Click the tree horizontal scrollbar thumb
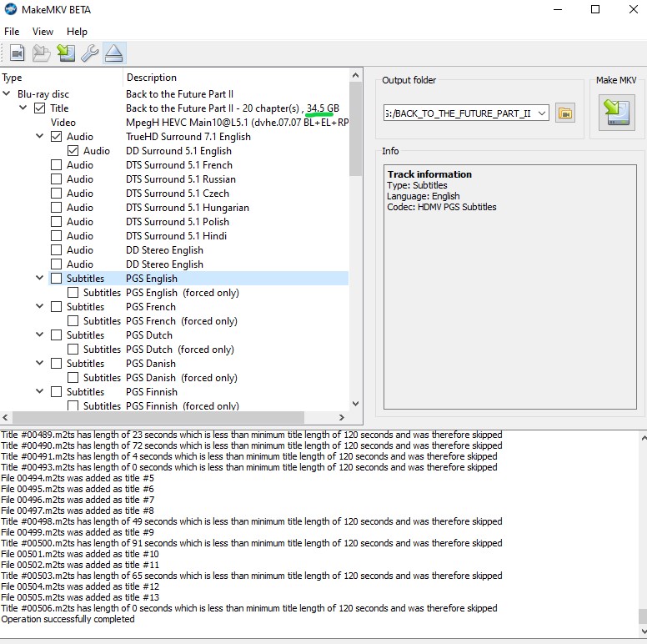647x644 pixels. [158, 417]
